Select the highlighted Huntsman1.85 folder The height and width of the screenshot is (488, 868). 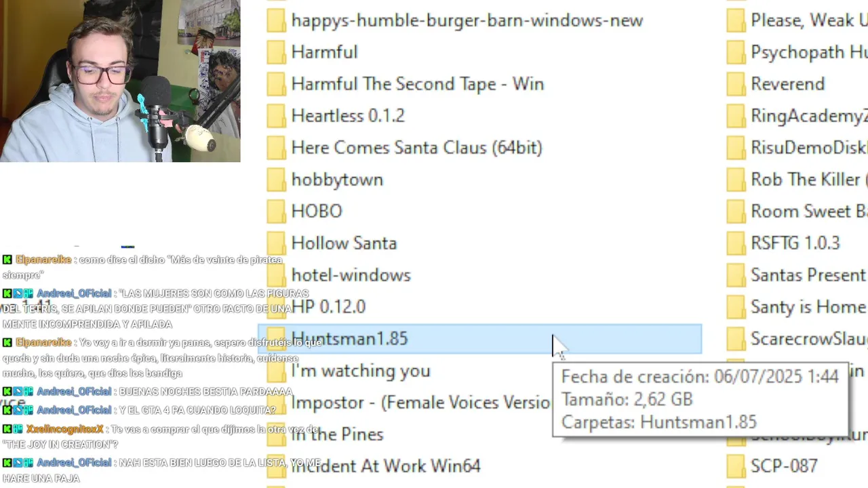pos(480,339)
